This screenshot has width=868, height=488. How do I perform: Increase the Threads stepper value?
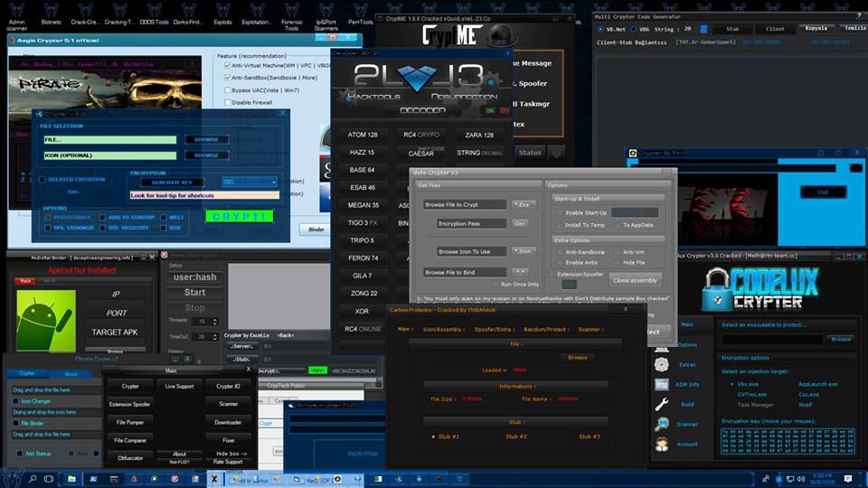pyautogui.click(x=215, y=319)
